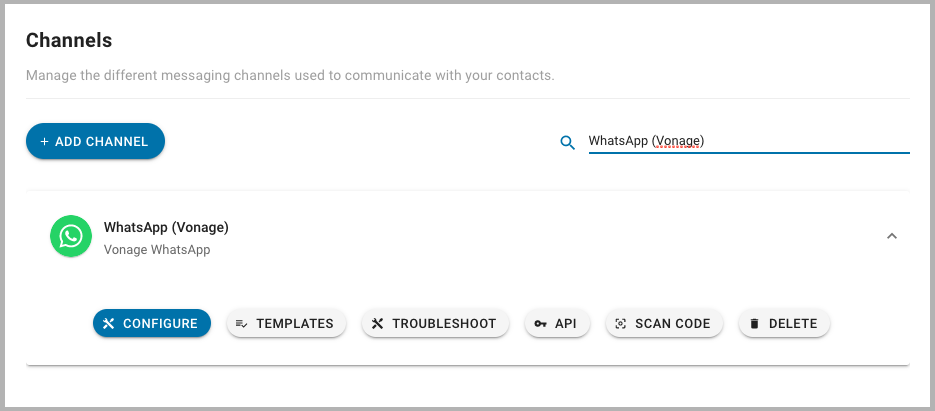935x411 pixels.
Task: Click the wrench icon on Configure
Action: pyautogui.click(x=108, y=323)
